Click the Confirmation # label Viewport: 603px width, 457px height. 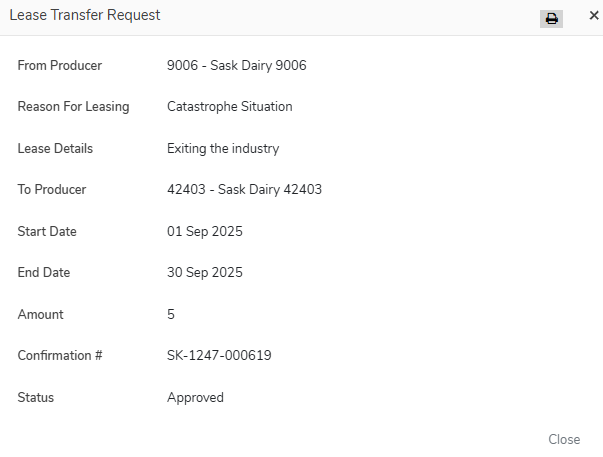pos(60,356)
